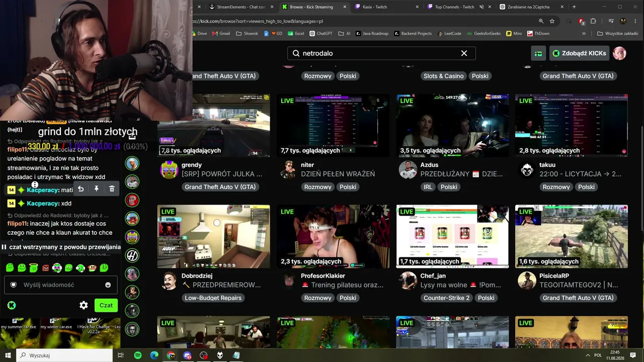Open Chrome from the taskbar
Image resolution: width=644 pixels, height=362 pixels.
(171, 355)
